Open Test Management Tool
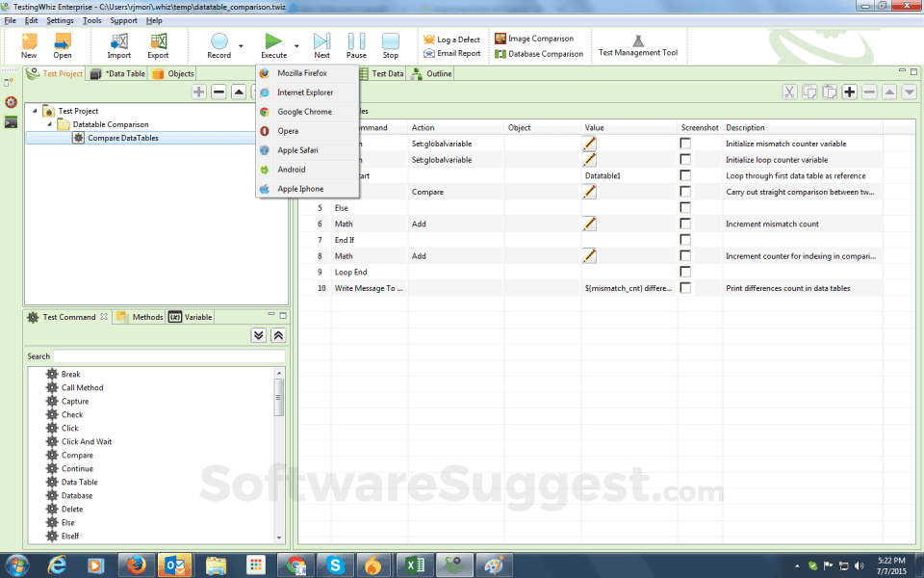The height and width of the screenshot is (578, 924). pos(637,46)
